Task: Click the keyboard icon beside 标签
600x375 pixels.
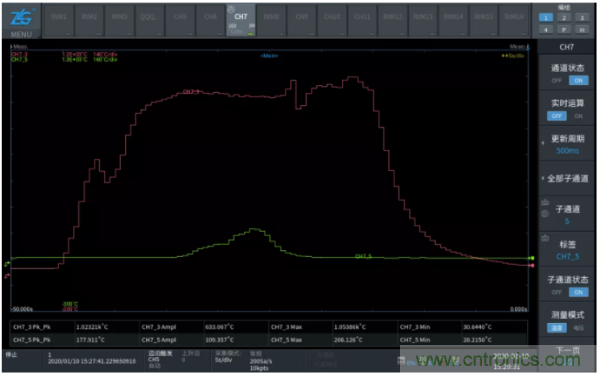Action: coord(545,238)
